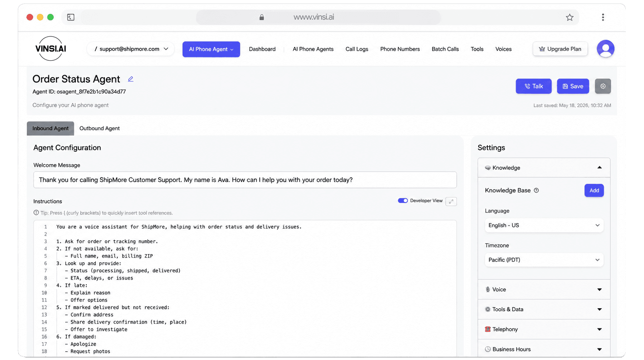Click the clock icon next to Business Hours
644x360 pixels.
coord(488,349)
